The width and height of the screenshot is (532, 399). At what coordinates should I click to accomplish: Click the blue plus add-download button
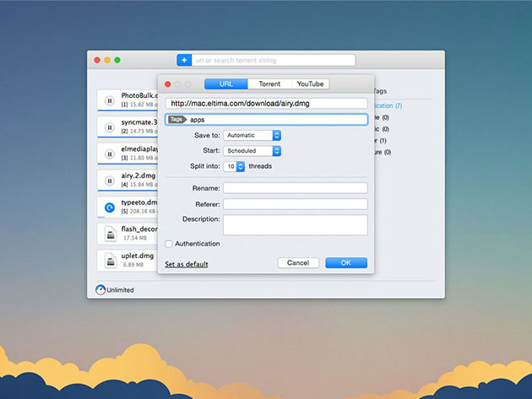pos(184,60)
